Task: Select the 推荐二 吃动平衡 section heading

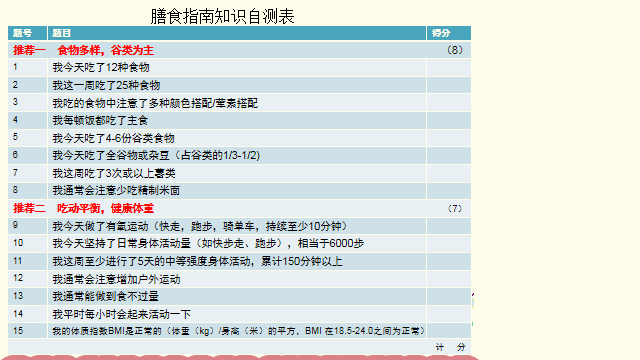Action: (x=83, y=209)
